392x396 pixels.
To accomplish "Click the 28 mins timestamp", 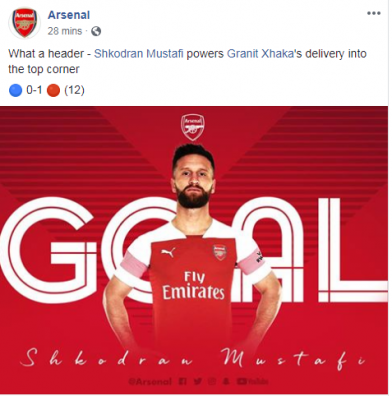I will pos(65,31).
